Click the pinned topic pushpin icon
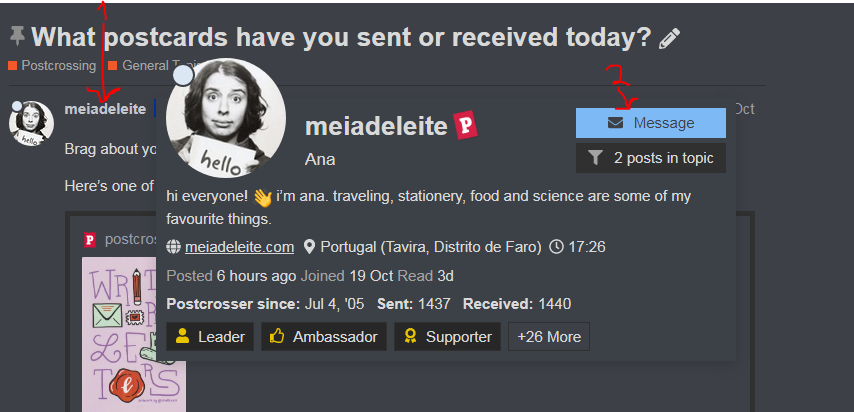 tap(17, 36)
